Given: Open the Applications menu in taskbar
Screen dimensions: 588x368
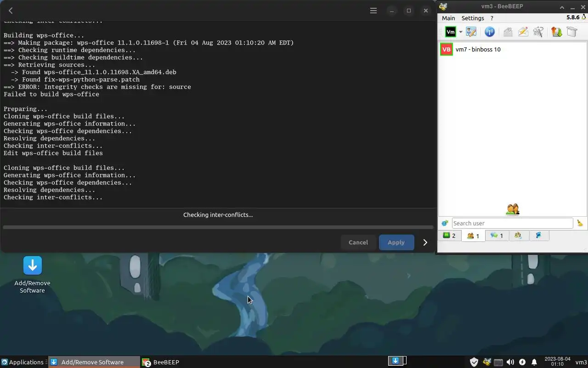Looking at the screenshot, I should pyautogui.click(x=23, y=362).
